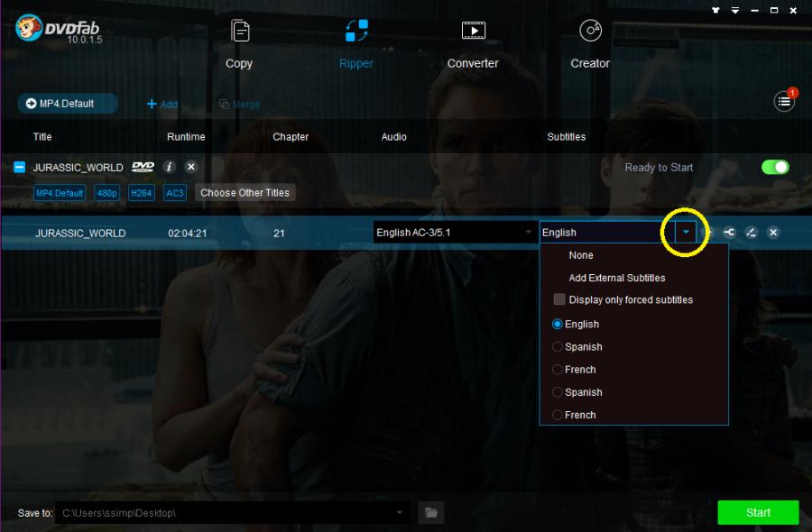Open the Converter module
The width and height of the screenshot is (812, 532).
pos(473,44)
